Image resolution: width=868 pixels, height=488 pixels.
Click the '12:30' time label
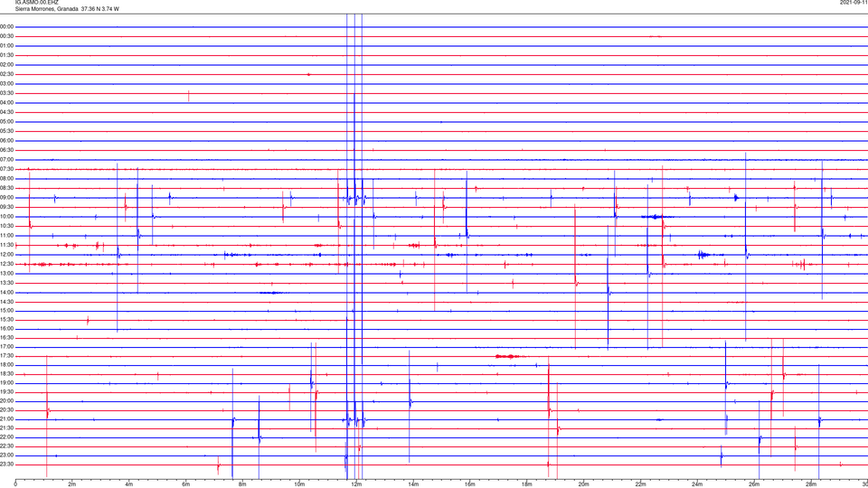tap(7, 264)
